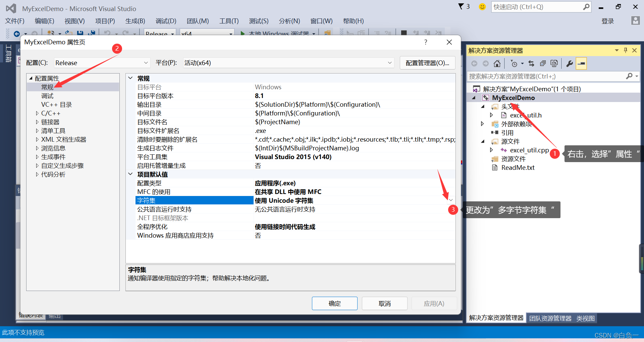Click the 确定 button

coord(334,303)
